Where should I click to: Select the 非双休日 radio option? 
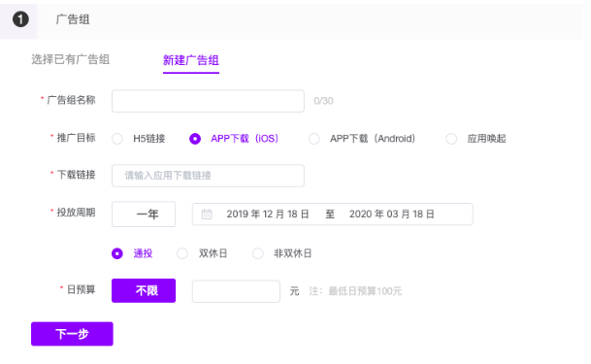258,253
